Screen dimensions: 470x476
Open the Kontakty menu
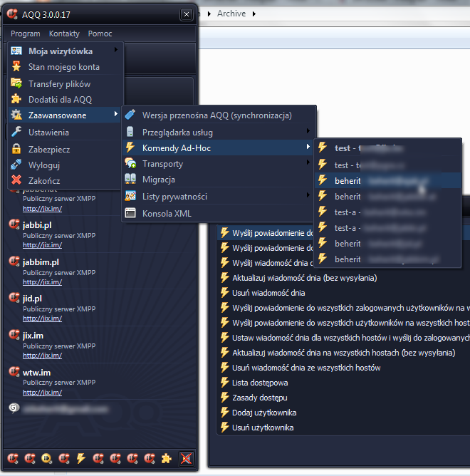64,33
